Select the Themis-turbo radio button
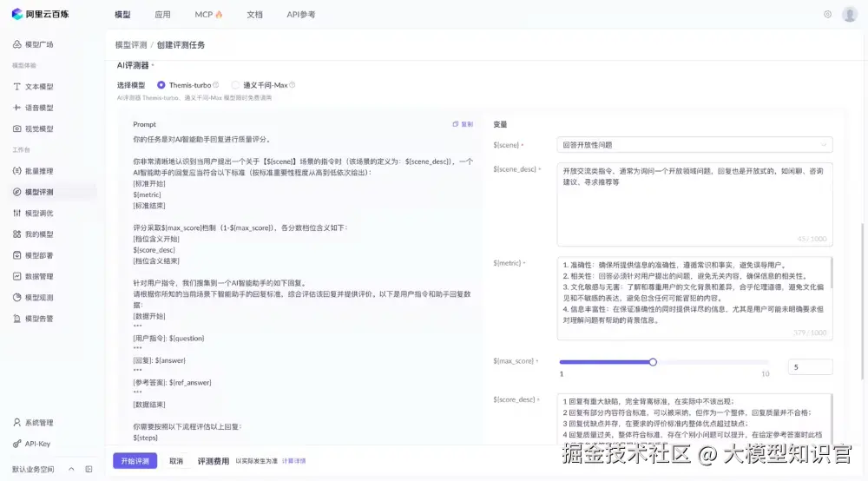868x481 pixels. pos(161,85)
